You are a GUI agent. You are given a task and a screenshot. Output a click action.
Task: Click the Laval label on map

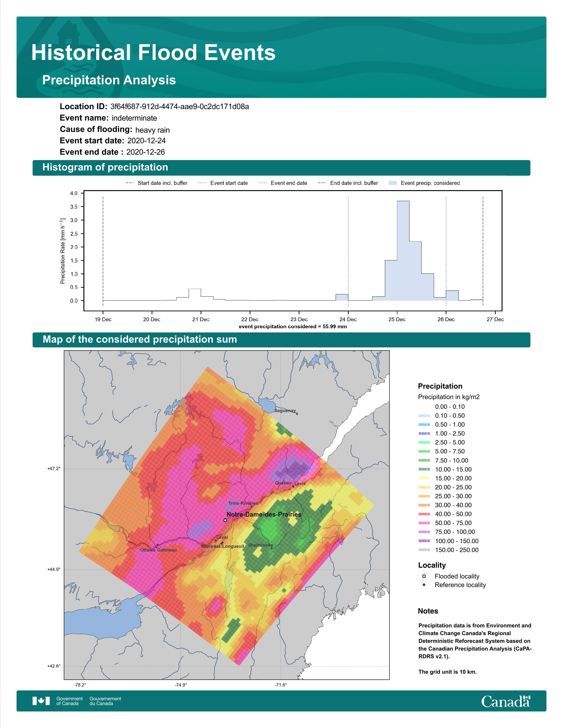pos(222,537)
